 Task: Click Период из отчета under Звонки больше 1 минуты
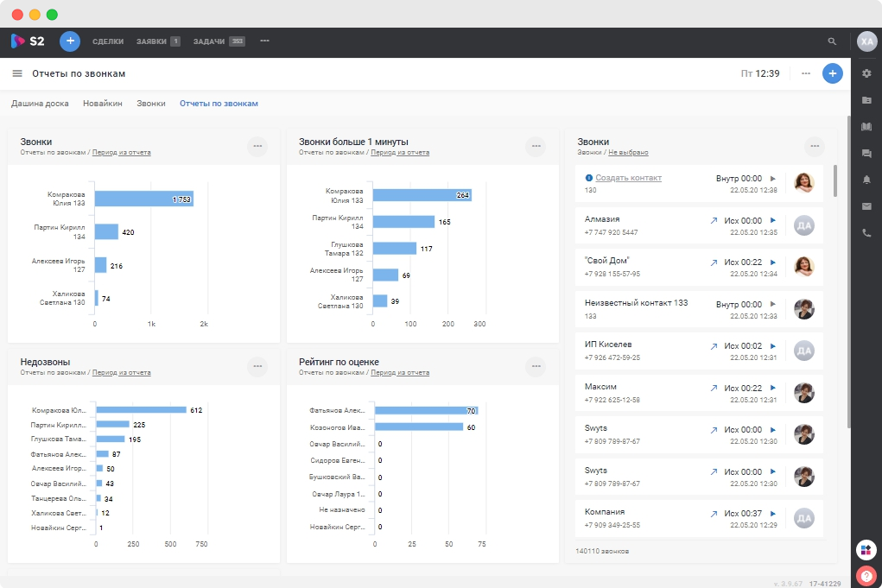click(400, 152)
